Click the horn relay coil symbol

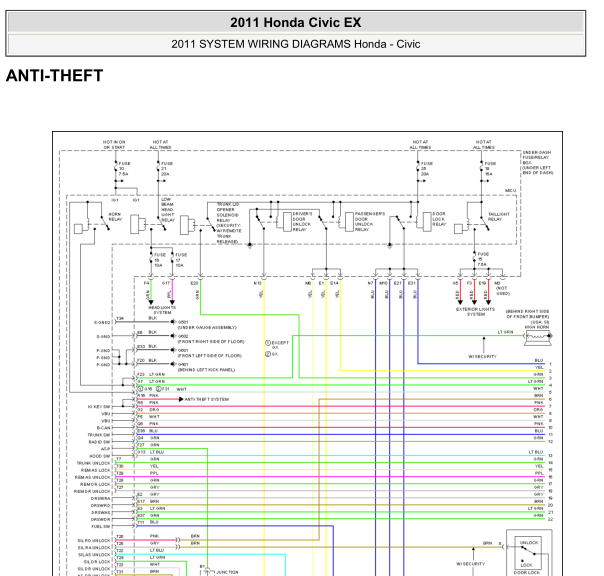pos(78,229)
